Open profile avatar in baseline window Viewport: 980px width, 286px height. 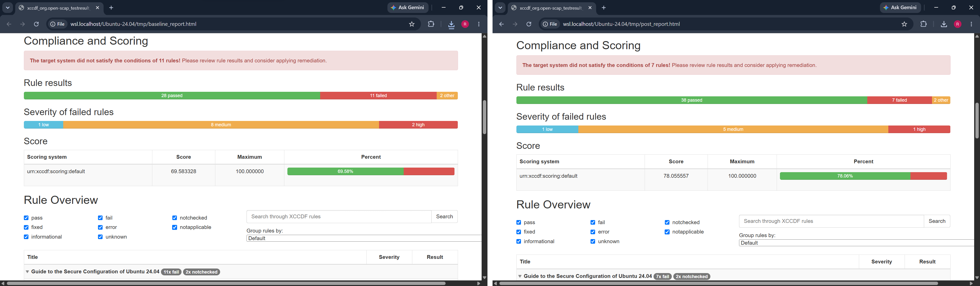(465, 24)
